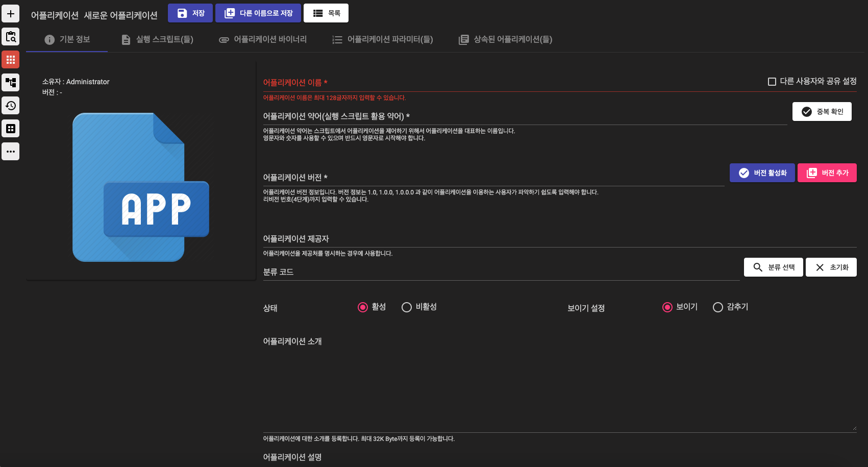This screenshot has width=868, height=467.
Task: Click the 목록 button in the top bar
Action: (x=326, y=13)
